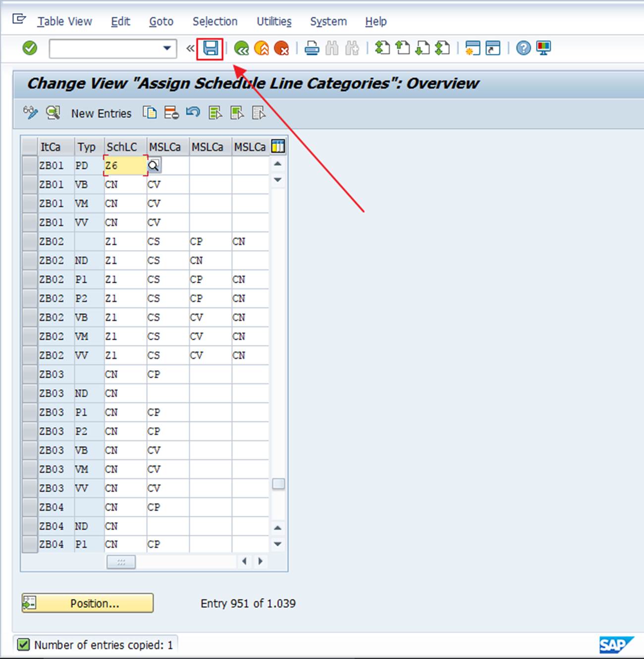Image resolution: width=644 pixels, height=659 pixels.
Task: Collapse the command field with « arrow
Action: [190, 49]
